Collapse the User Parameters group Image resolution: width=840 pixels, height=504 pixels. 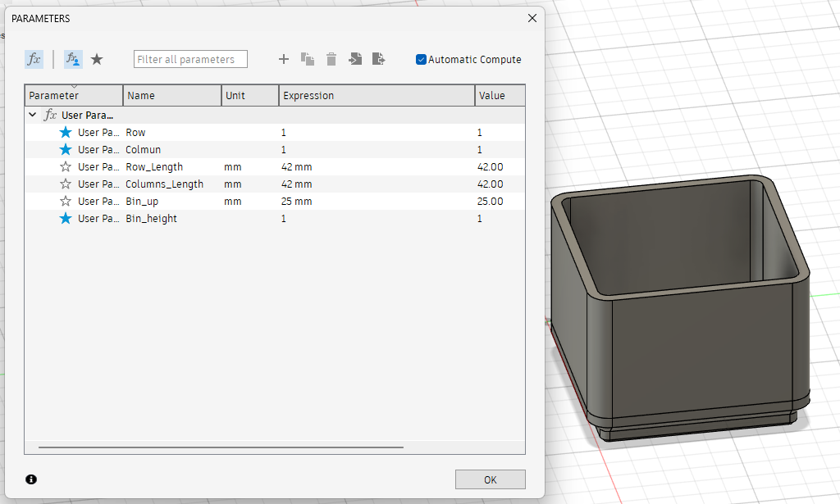click(32, 115)
